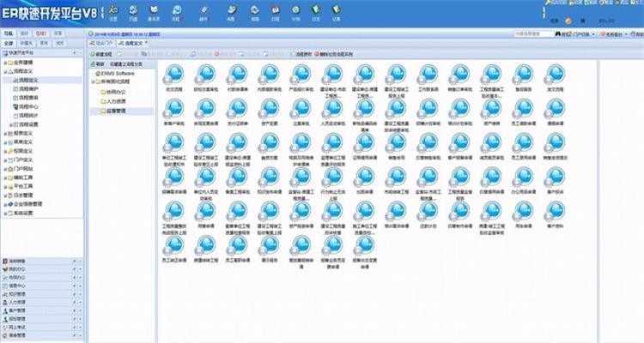Select the 产品报价审批 workflow icon
This screenshot has width=644, height=343.
click(301, 75)
